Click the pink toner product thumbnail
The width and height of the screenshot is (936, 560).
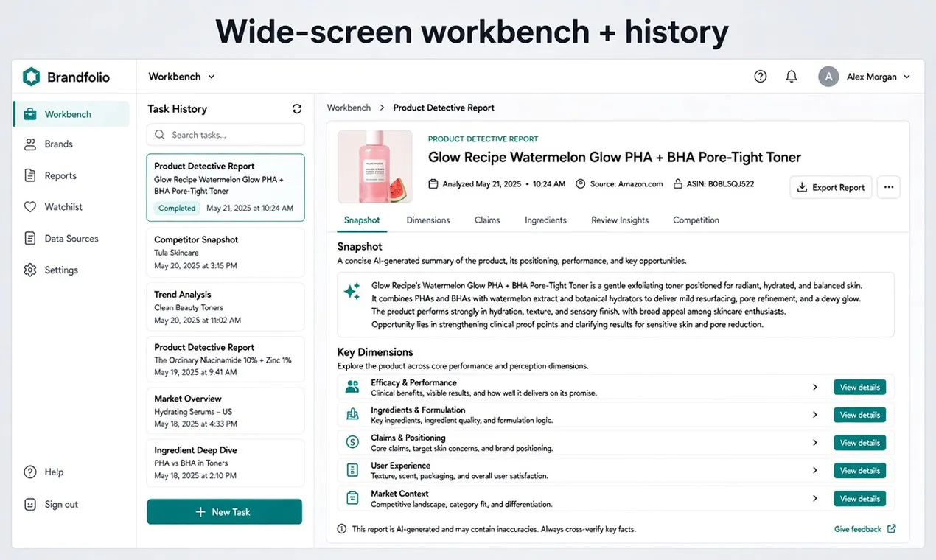375,167
